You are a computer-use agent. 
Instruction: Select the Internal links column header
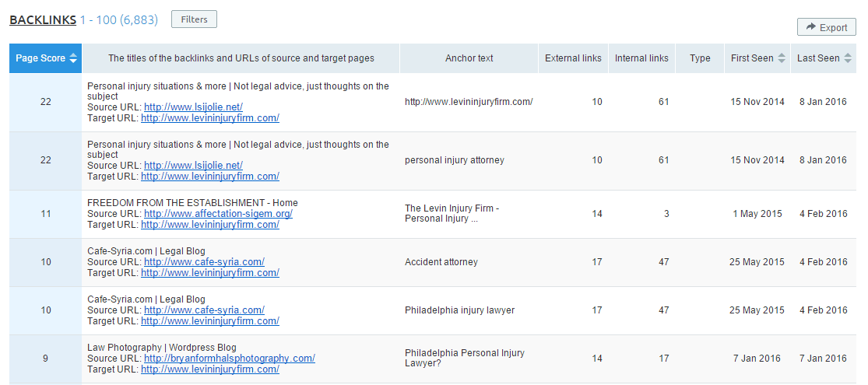641,58
